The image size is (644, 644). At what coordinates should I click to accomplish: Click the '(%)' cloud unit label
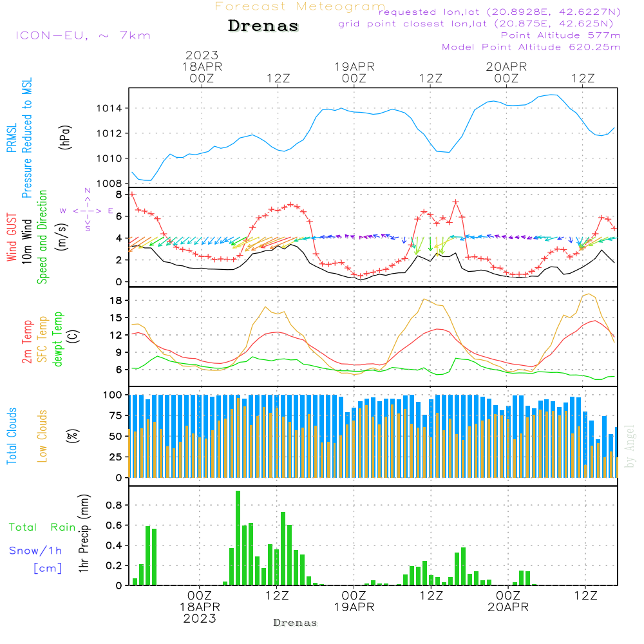click(x=72, y=436)
